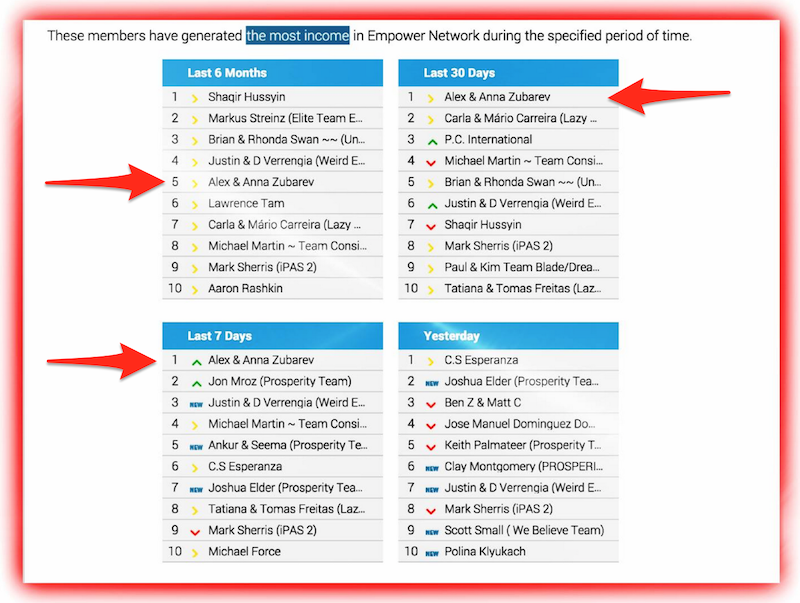The width and height of the screenshot is (800, 603).
Task: Click red down arrow beside Keith Palmateer
Action: (x=431, y=447)
